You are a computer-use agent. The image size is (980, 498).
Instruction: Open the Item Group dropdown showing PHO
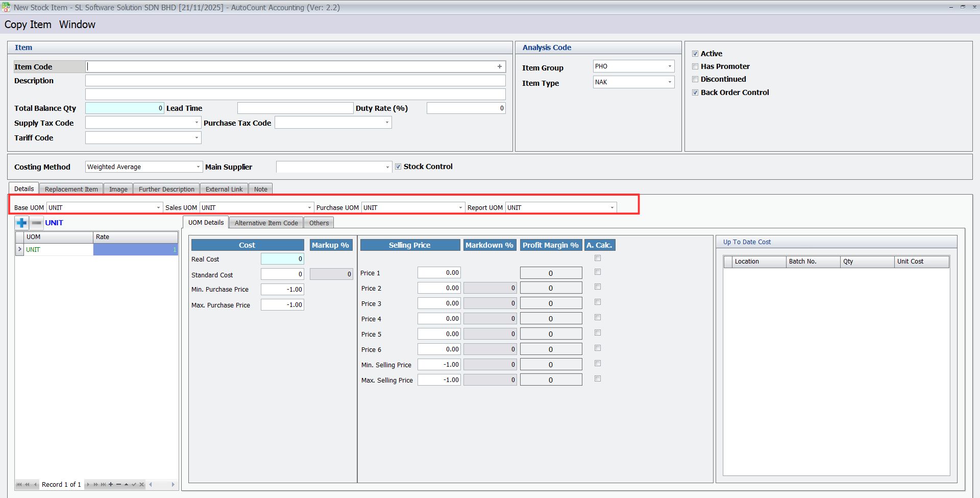pos(670,66)
